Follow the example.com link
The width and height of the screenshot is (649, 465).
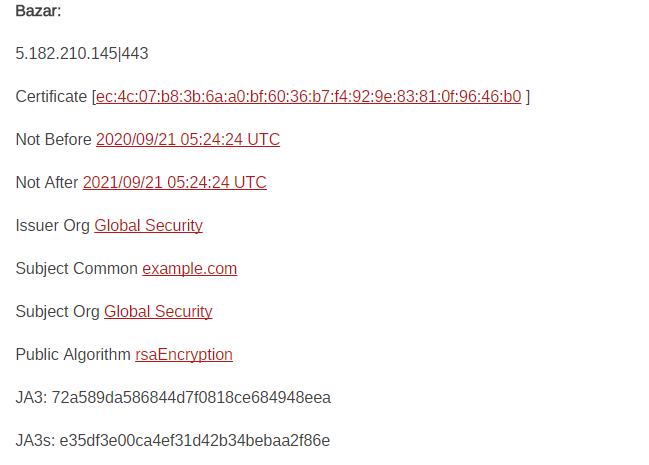189,269
